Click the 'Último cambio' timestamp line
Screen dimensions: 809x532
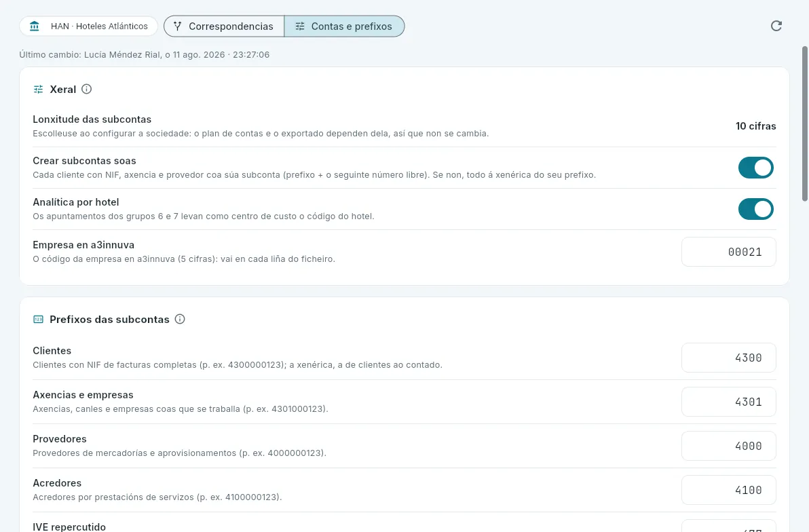145,55
